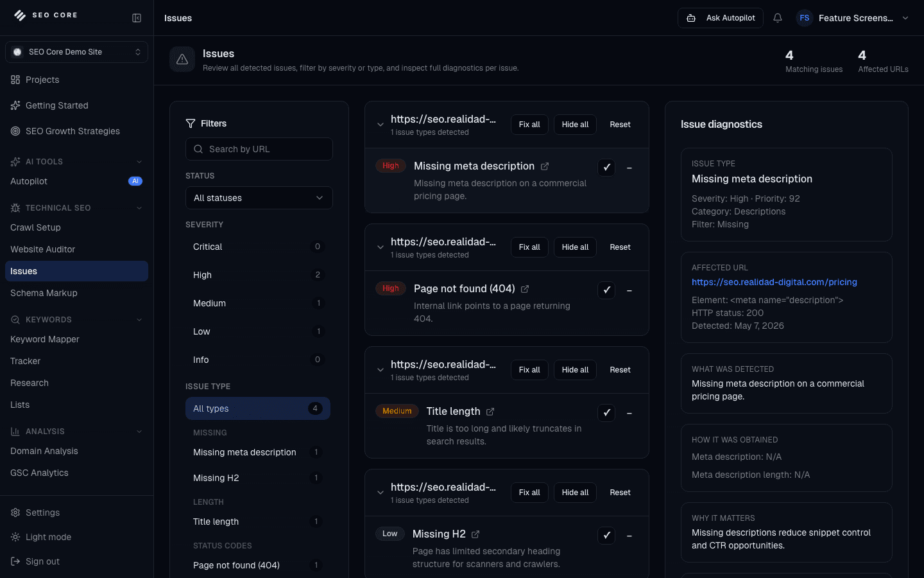Toggle the checkmark box on Page not found (404)

[606, 290]
